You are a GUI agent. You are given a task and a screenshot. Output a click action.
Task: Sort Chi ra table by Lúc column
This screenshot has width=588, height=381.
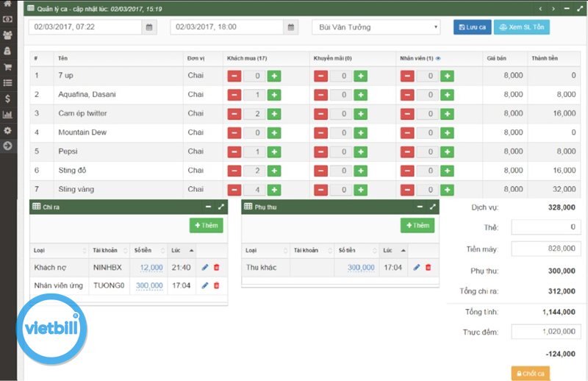182,250
